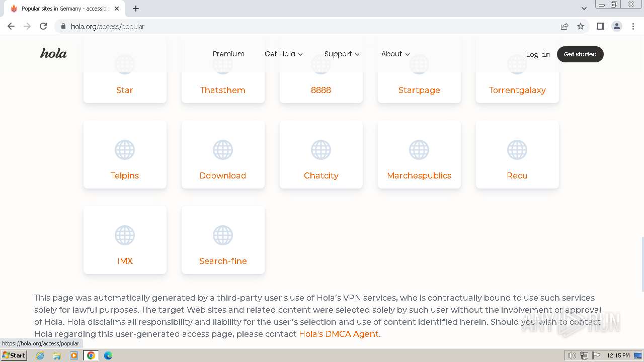Click the globe icon on the IMX card
This screenshot has height=362, width=644.
125,235
